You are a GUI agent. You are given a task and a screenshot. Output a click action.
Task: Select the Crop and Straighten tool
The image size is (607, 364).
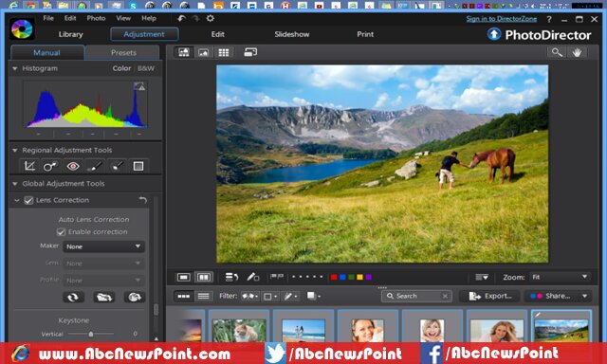[29, 166]
